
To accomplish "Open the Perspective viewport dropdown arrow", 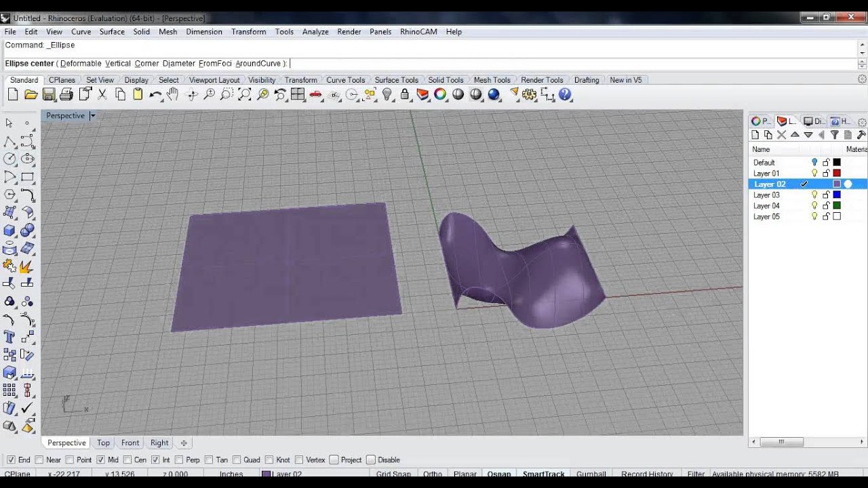I will 93,116.
